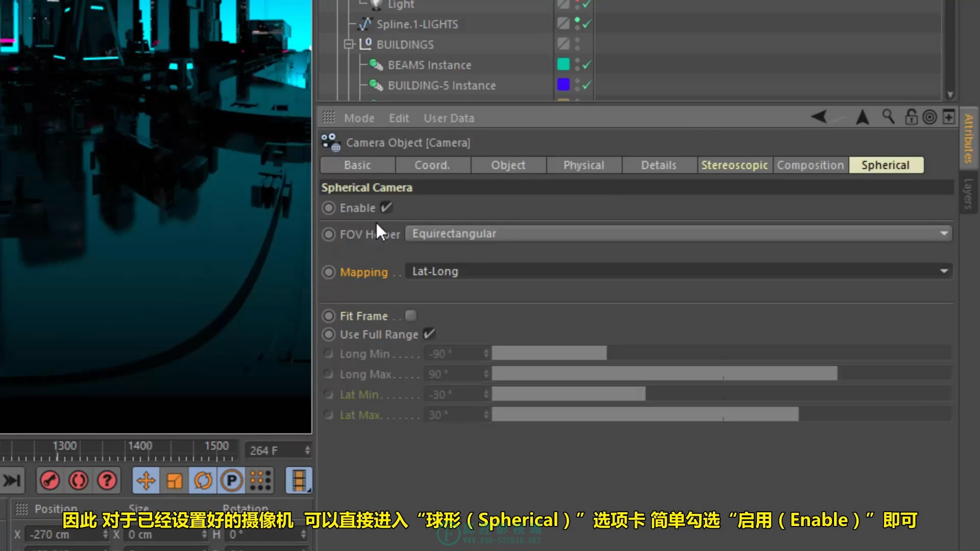
Task: Click the Fit Frame animation radio dot
Action: 329,316
